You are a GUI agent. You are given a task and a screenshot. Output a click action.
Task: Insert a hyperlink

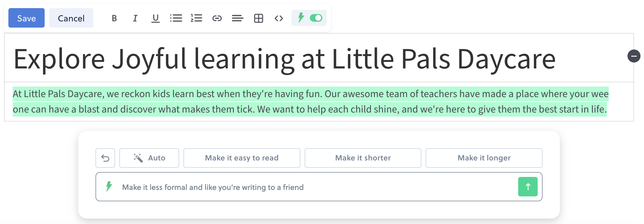click(217, 18)
